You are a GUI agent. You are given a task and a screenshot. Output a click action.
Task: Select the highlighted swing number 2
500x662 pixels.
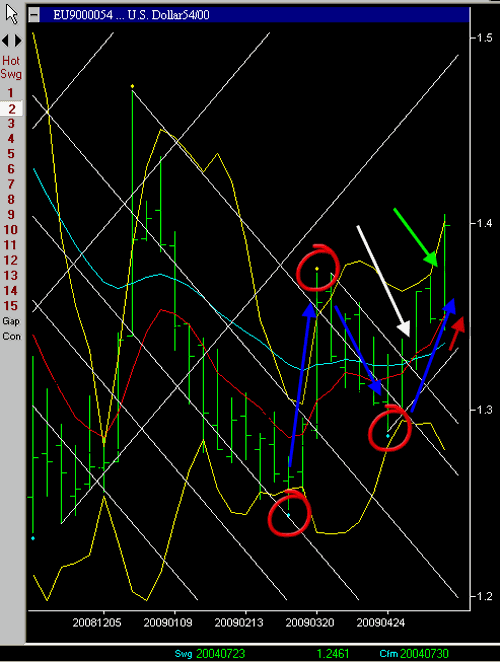(11, 109)
